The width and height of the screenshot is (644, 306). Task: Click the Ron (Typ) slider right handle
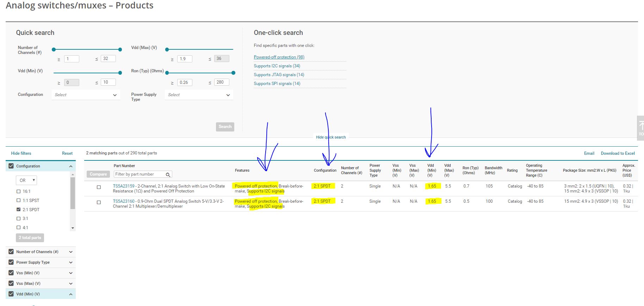tap(233, 73)
